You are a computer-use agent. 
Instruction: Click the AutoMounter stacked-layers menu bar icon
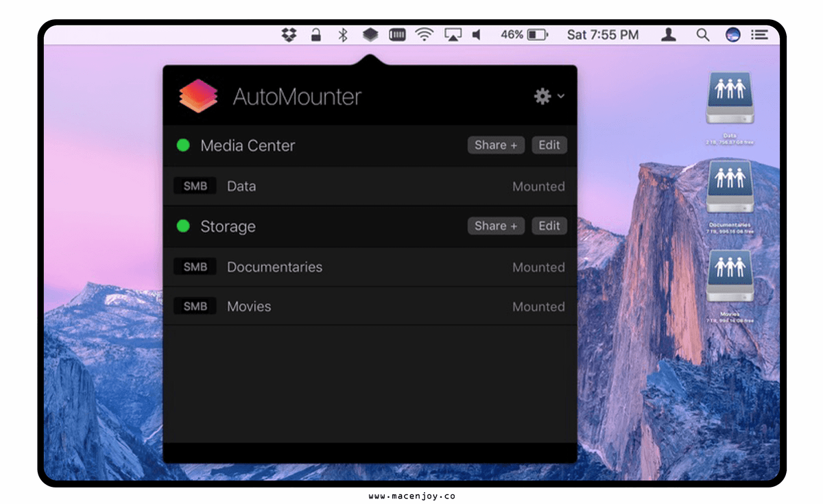pyautogui.click(x=370, y=34)
